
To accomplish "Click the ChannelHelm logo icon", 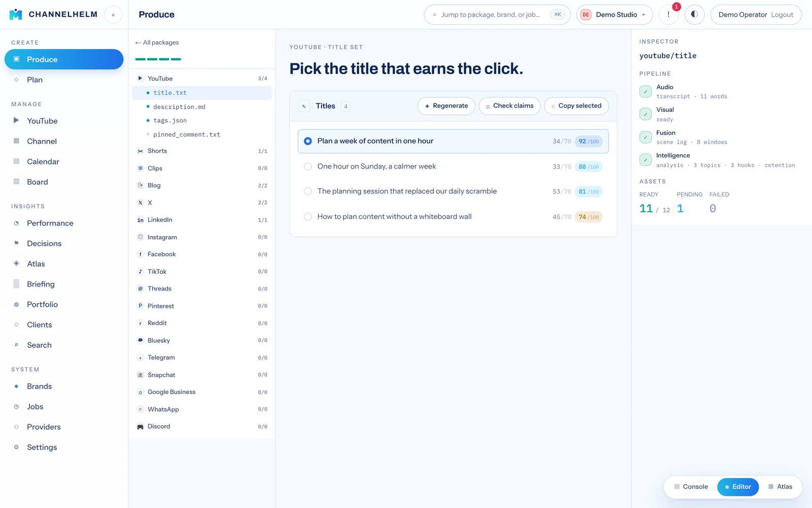I will point(16,14).
